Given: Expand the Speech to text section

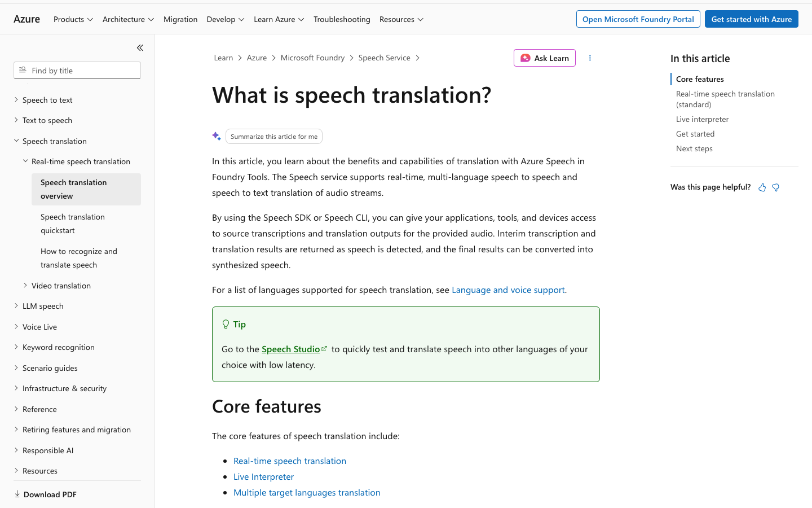Looking at the screenshot, I should point(47,100).
